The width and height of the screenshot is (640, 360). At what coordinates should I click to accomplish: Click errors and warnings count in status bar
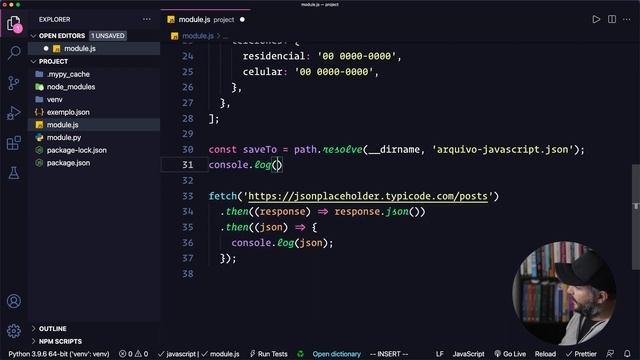[133, 354]
